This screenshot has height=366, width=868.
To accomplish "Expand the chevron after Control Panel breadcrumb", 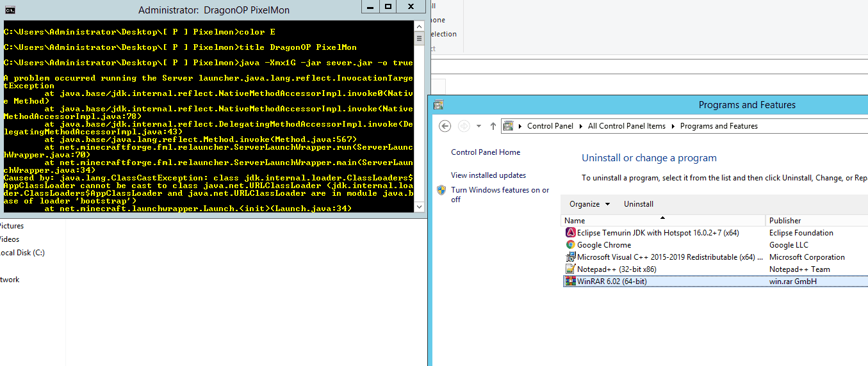I will coord(580,126).
